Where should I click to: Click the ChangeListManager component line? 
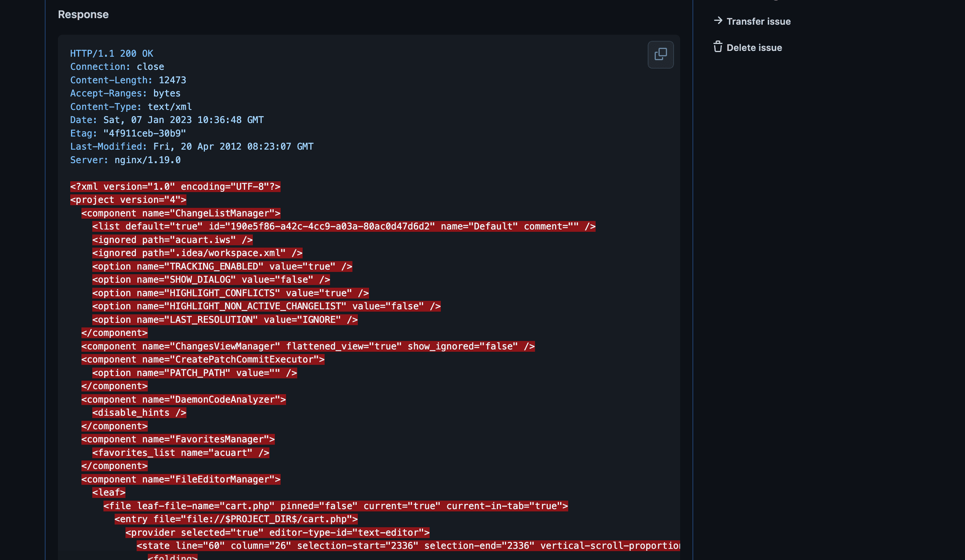181,213
